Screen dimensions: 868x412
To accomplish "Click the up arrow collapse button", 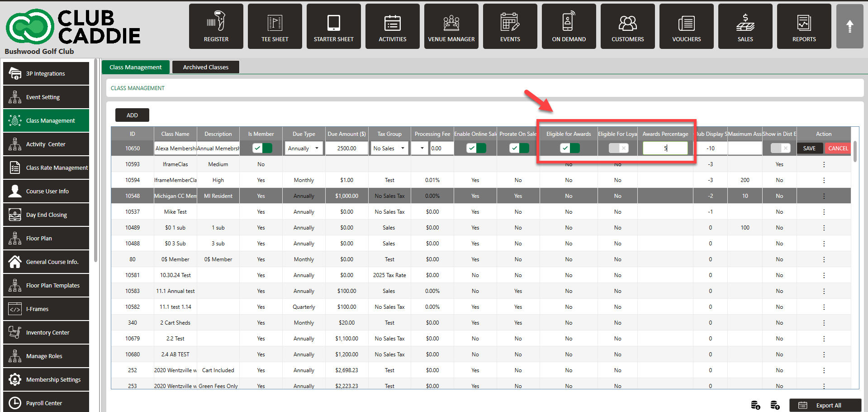I will coord(849,26).
